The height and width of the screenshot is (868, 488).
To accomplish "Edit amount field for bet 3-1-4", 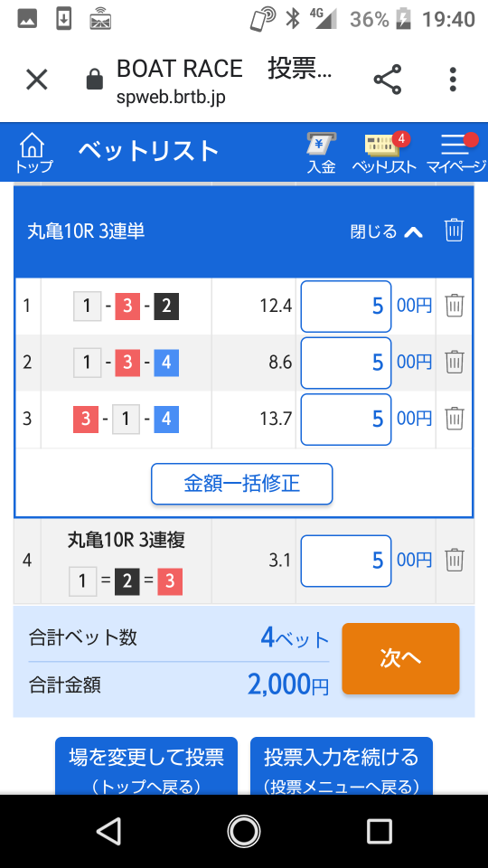I will pos(346,419).
